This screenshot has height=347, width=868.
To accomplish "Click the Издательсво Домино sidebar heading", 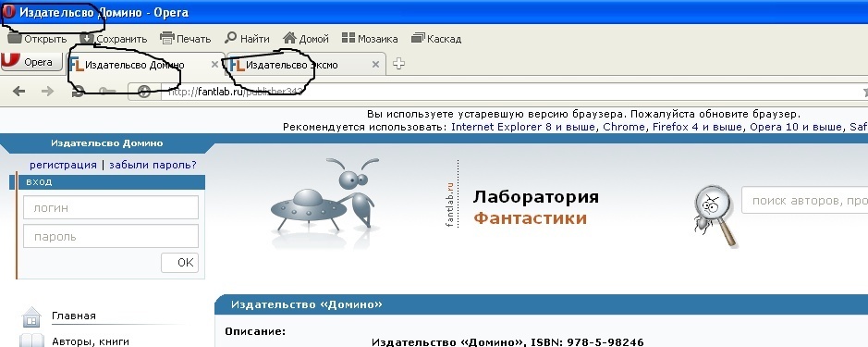I will (107, 143).
